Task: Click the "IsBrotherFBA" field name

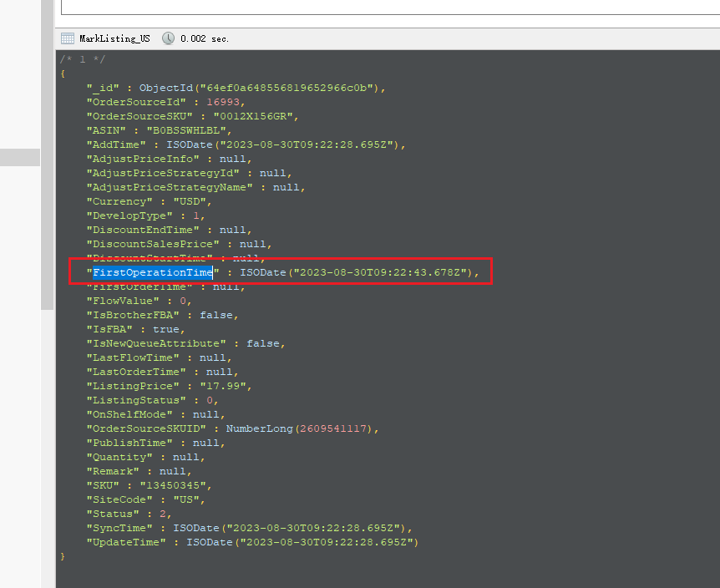Action: [x=133, y=316]
